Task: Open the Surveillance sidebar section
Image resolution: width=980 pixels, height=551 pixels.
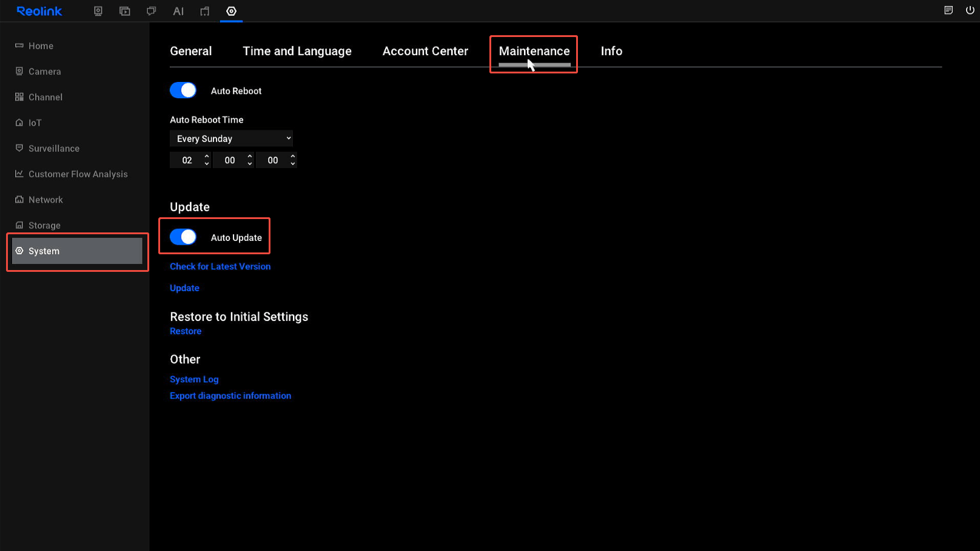Action: tap(53, 149)
